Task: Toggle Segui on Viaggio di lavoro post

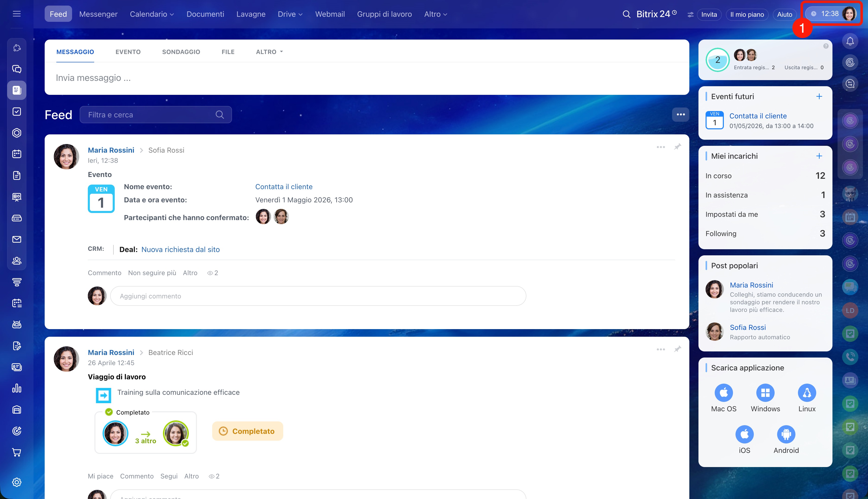Action: coord(169,476)
